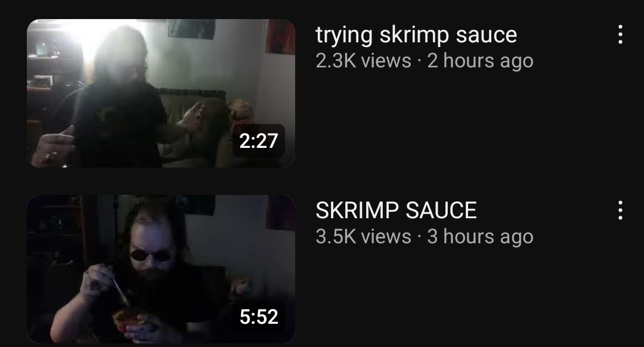
Task: Open the SKRIMP SAUCE video thumbnail
Action: coord(161,269)
